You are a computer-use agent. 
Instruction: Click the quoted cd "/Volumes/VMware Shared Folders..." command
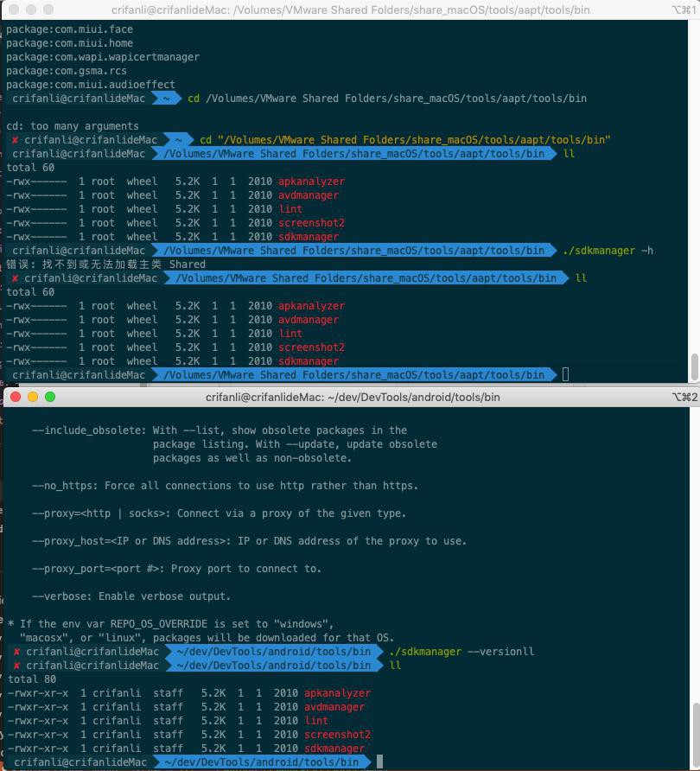point(405,140)
